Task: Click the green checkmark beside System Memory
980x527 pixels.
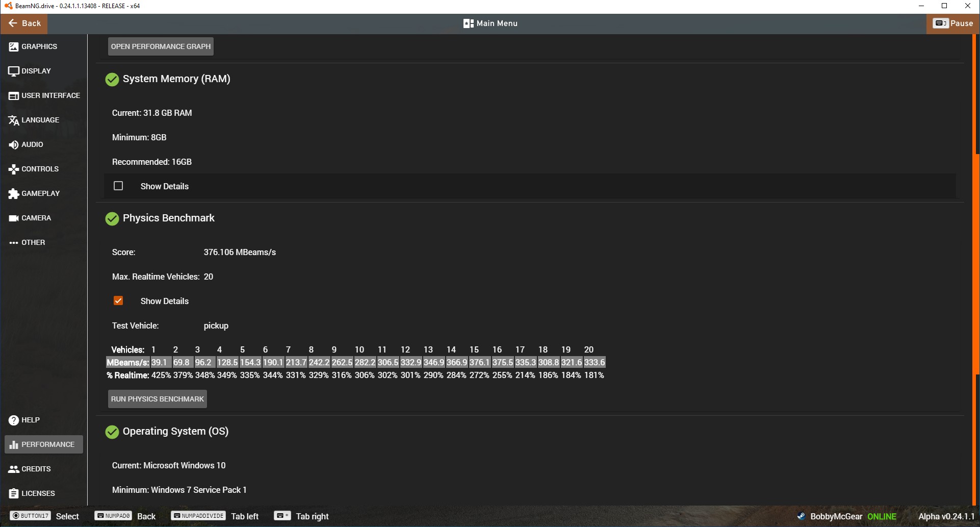Action: coord(112,80)
